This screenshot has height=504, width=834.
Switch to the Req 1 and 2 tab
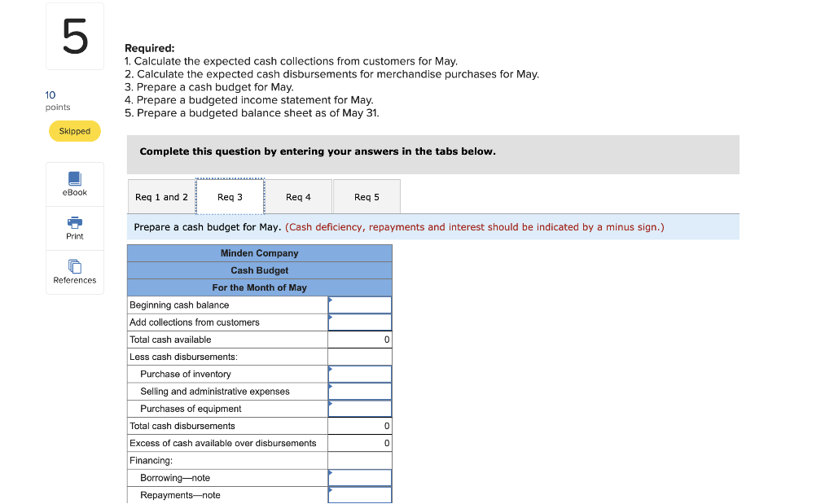tap(160, 196)
